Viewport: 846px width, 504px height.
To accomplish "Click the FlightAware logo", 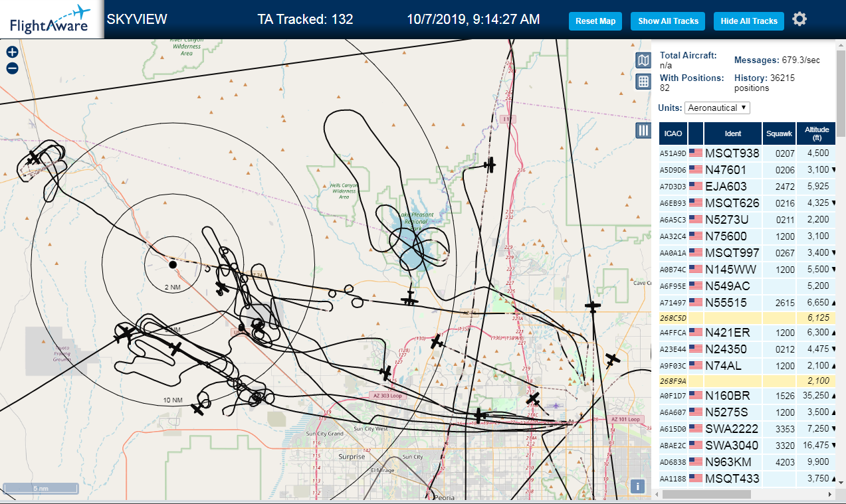I will click(x=51, y=19).
